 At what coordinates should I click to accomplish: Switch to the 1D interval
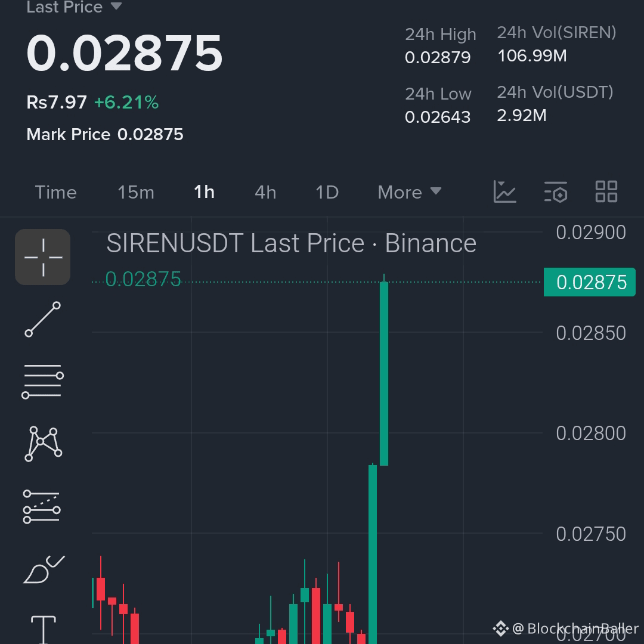coord(327,192)
